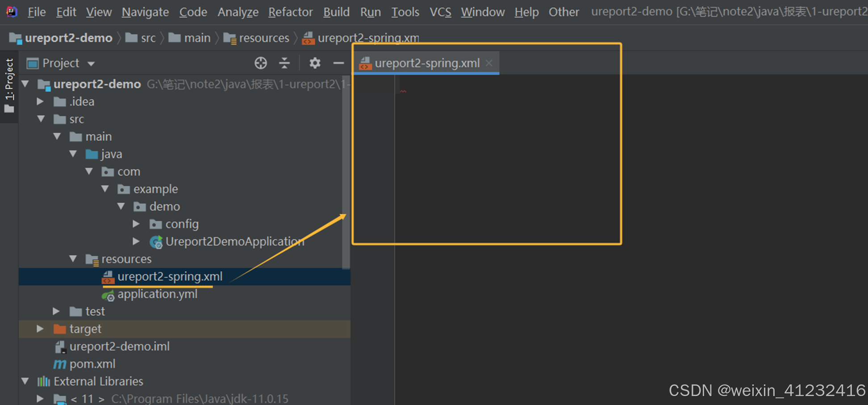Click ureport2-spring.xml in the breadcrumb bar

point(361,38)
